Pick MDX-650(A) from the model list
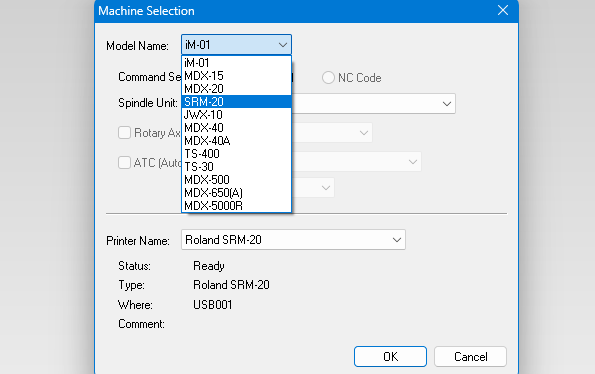Screen dimensions: 595x374 tap(236, 193)
